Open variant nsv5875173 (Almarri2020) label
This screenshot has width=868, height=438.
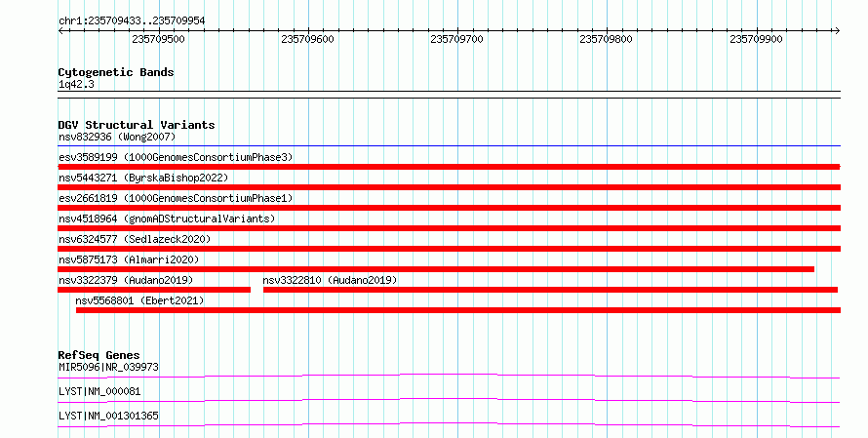pos(129,259)
